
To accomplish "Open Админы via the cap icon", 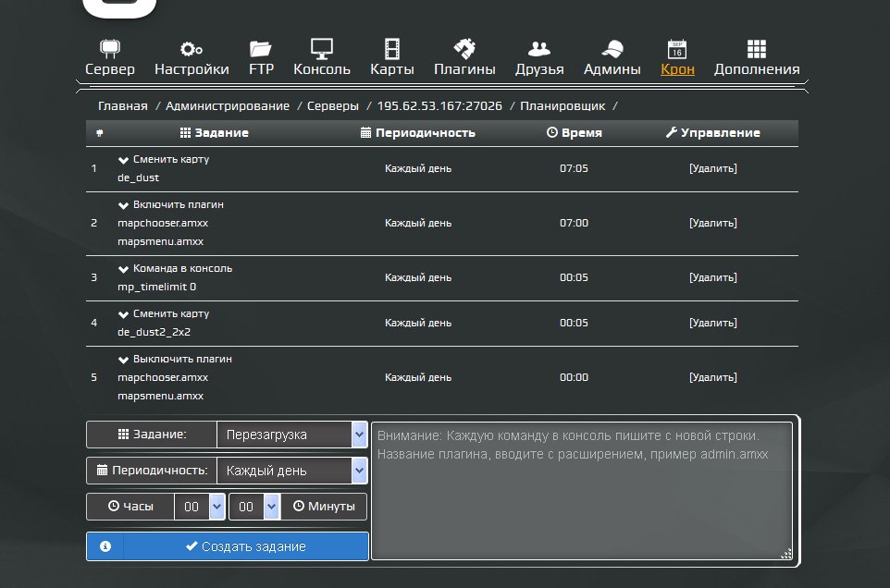I will pyautogui.click(x=612, y=49).
